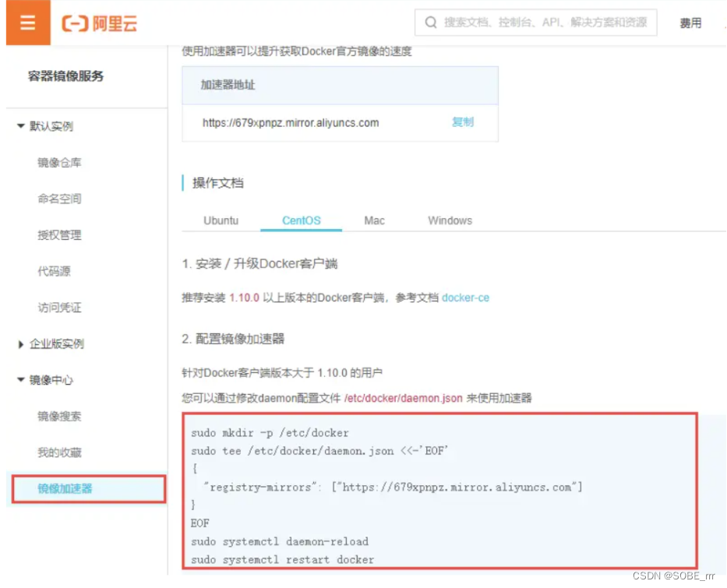Focus the top search input field
This screenshot has height=588, width=727.
(x=535, y=23)
